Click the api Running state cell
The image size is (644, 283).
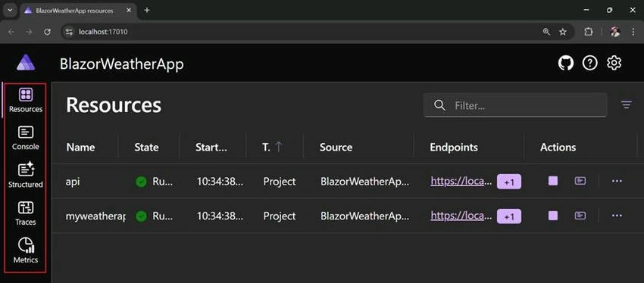pyautogui.click(x=154, y=182)
